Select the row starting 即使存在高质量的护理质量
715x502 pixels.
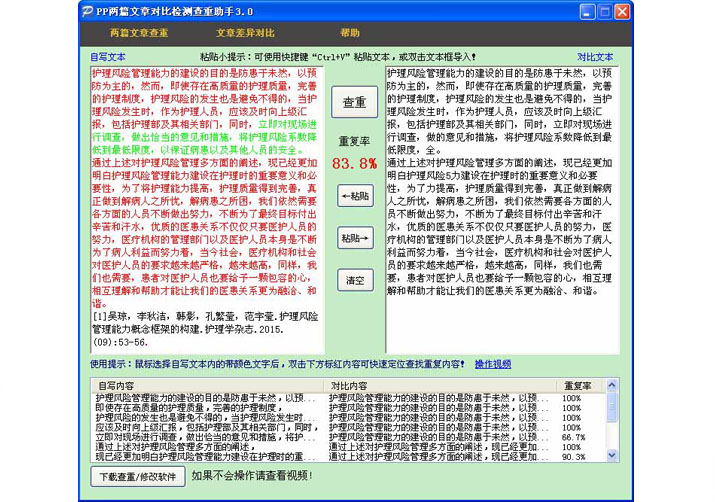coord(349,408)
